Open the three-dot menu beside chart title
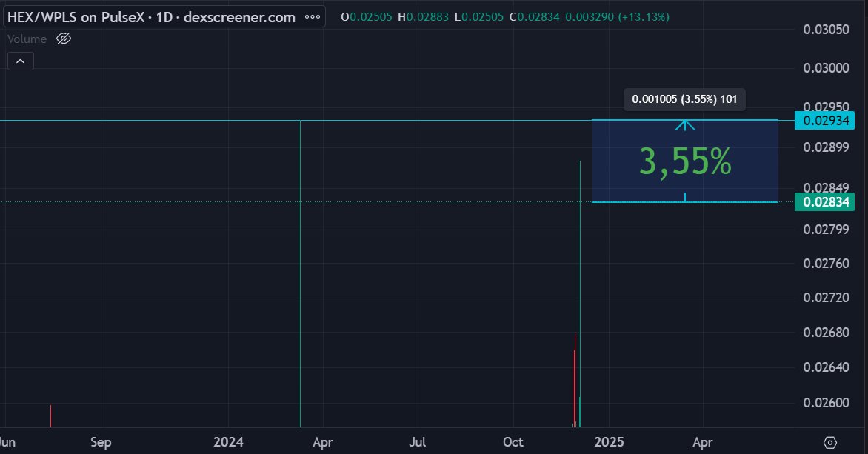 coord(313,17)
